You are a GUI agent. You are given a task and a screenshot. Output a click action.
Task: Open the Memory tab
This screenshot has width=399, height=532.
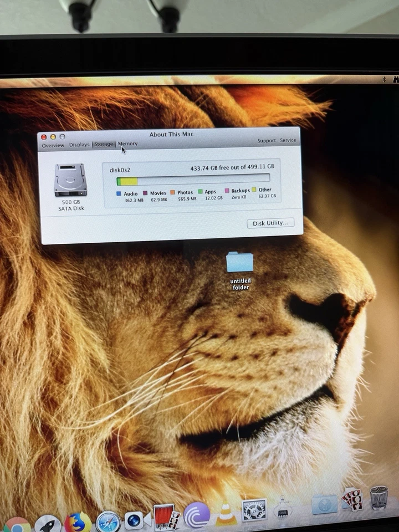(127, 144)
